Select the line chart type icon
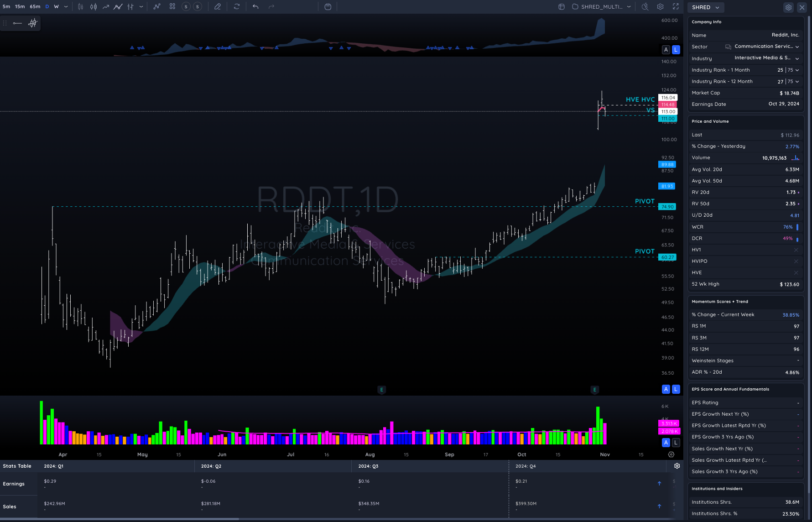Image resolution: width=812 pixels, height=522 pixels. [106, 7]
